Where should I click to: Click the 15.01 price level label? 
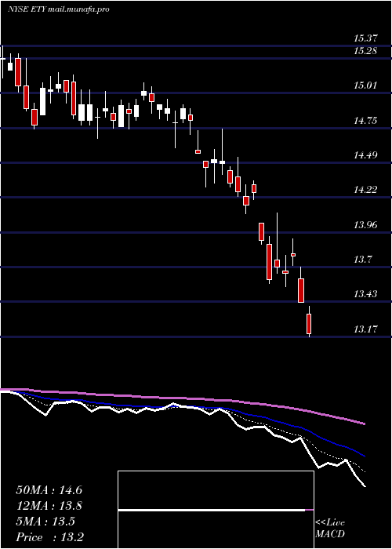point(365,85)
